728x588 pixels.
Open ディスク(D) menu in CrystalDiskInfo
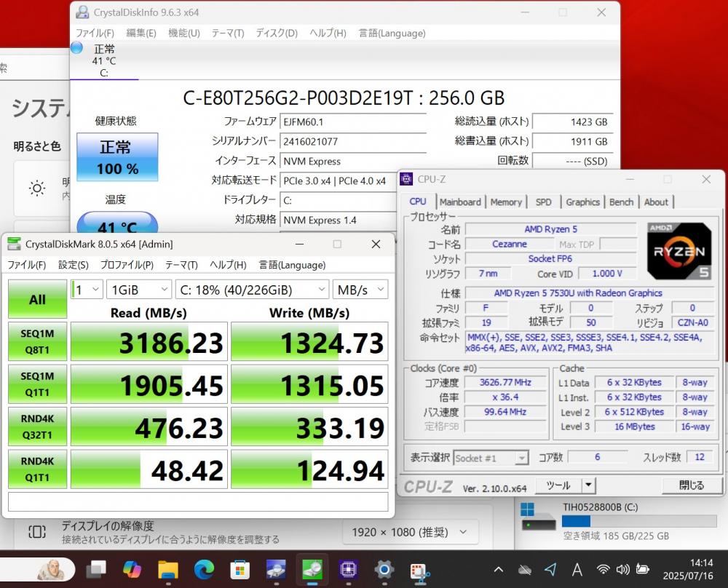(x=277, y=33)
